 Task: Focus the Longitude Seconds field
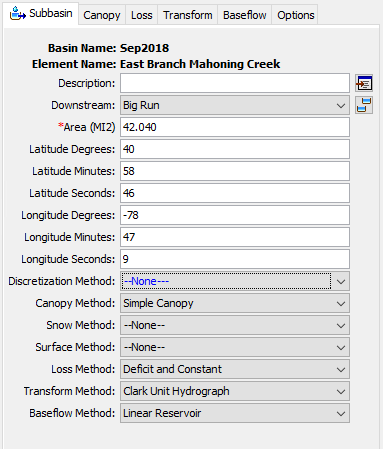(x=235, y=259)
